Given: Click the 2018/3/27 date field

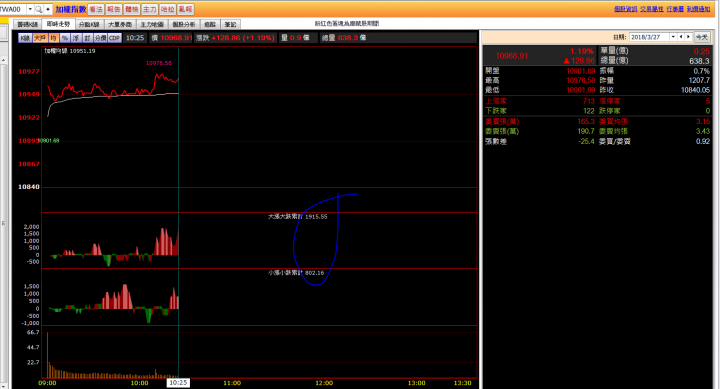Looking at the screenshot, I should [649, 37].
